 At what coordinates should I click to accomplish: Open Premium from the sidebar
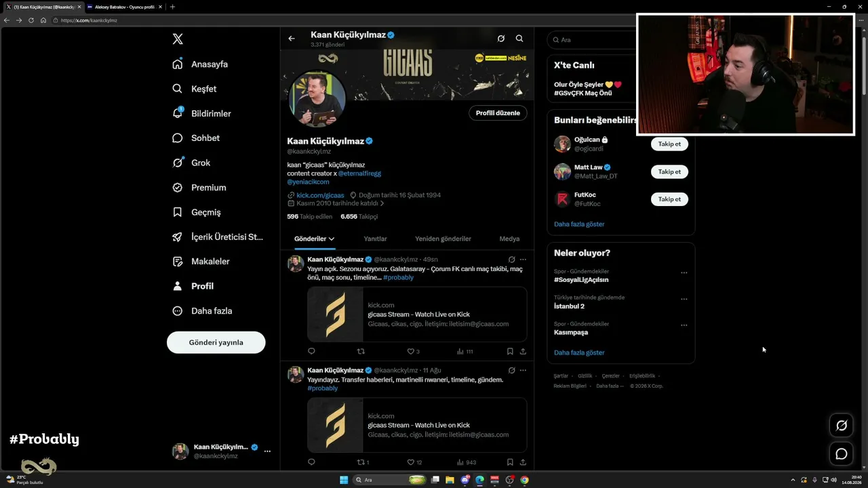pos(199,188)
